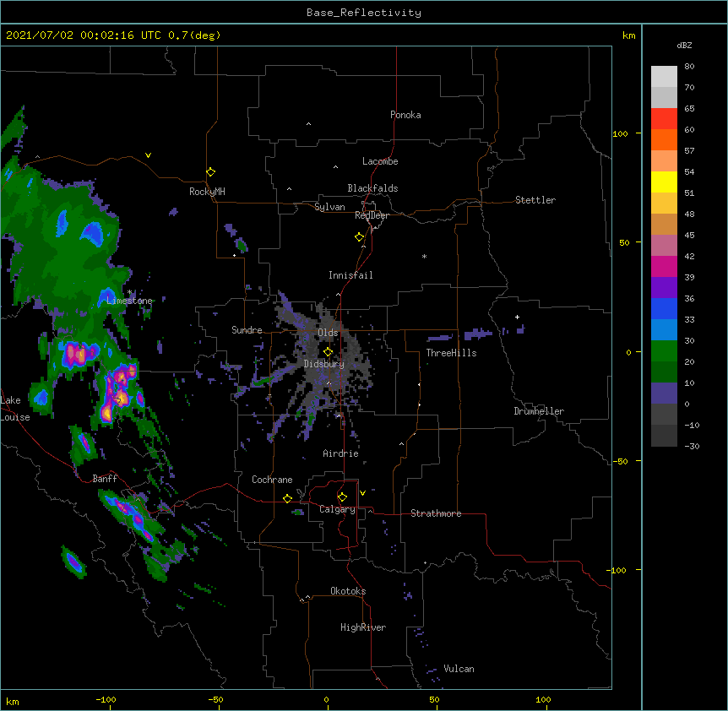Click the yellow diamond marker below RedDeer

[x=359, y=237]
